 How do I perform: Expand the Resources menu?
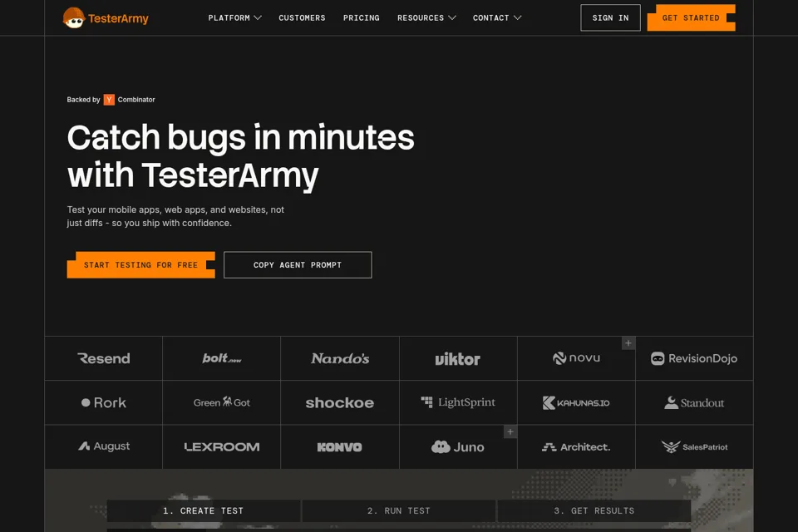[426, 17]
